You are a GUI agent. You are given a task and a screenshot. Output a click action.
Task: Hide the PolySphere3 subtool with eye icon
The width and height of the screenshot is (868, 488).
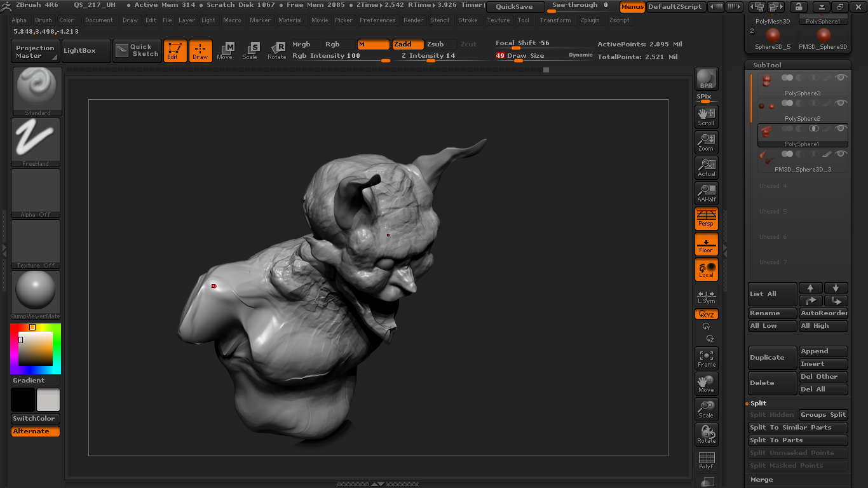pos(841,78)
